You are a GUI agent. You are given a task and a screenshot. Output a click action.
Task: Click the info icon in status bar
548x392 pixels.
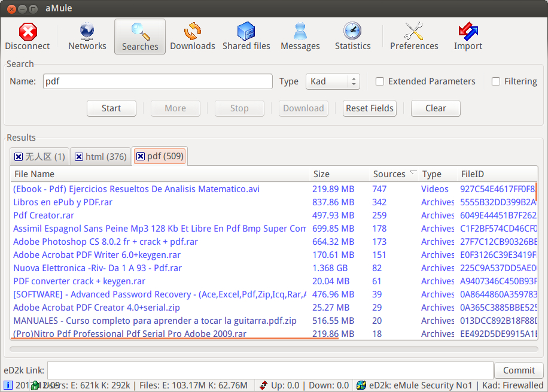click(8, 385)
